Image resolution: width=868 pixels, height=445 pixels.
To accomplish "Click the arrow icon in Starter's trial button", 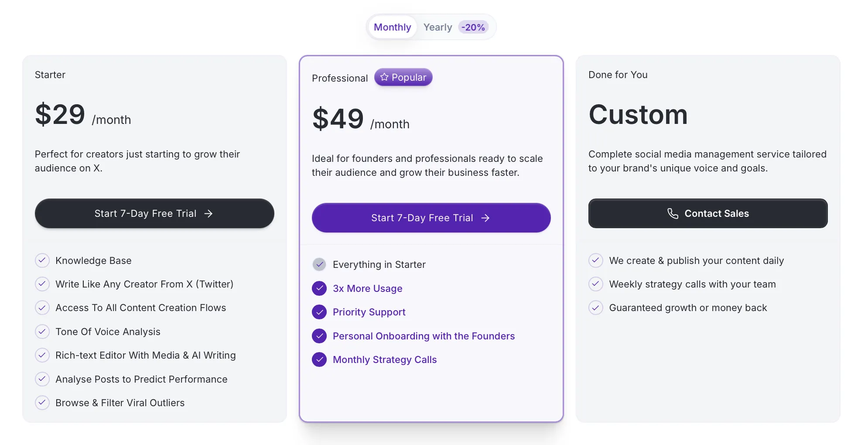I will click(209, 214).
